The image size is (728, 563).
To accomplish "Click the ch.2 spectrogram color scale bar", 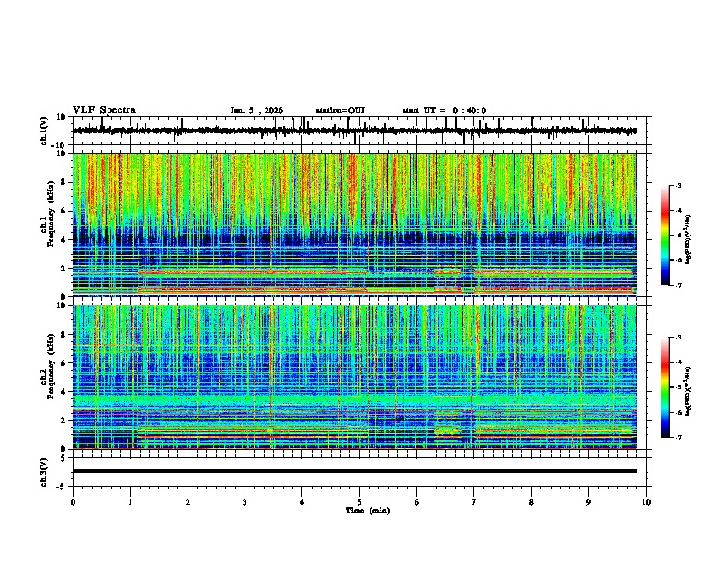I will point(665,387).
